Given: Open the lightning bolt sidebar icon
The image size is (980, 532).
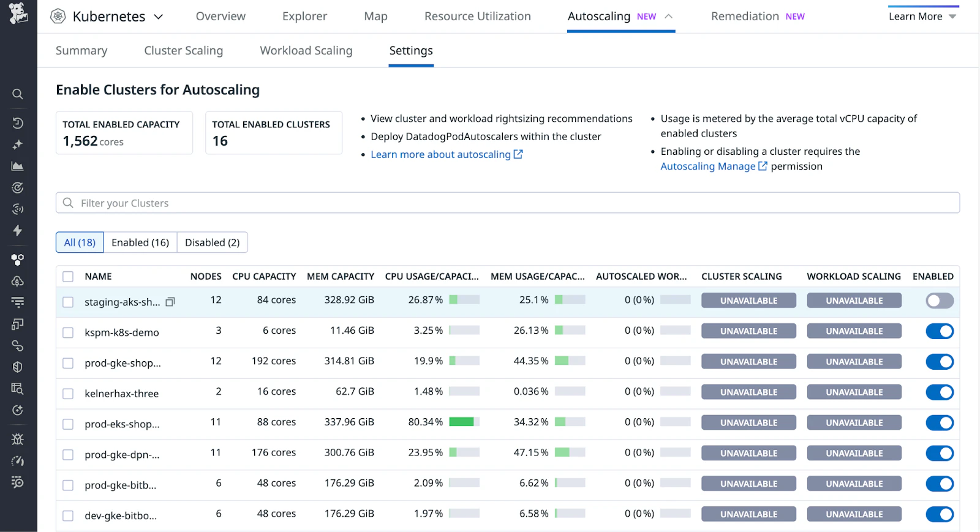Looking at the screenshot, I should tap(18, 231).
